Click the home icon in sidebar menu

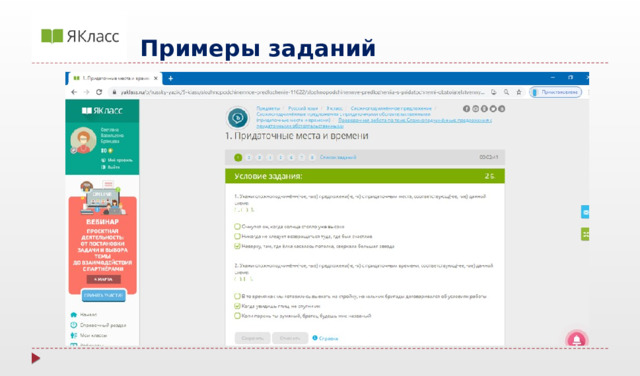point(73,315)
